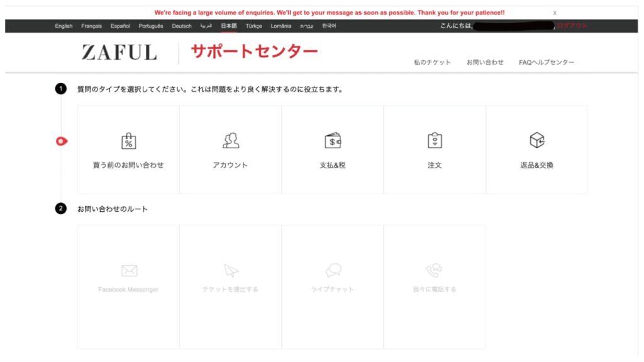Choose ライブチャット label

[x=332, y=289]
